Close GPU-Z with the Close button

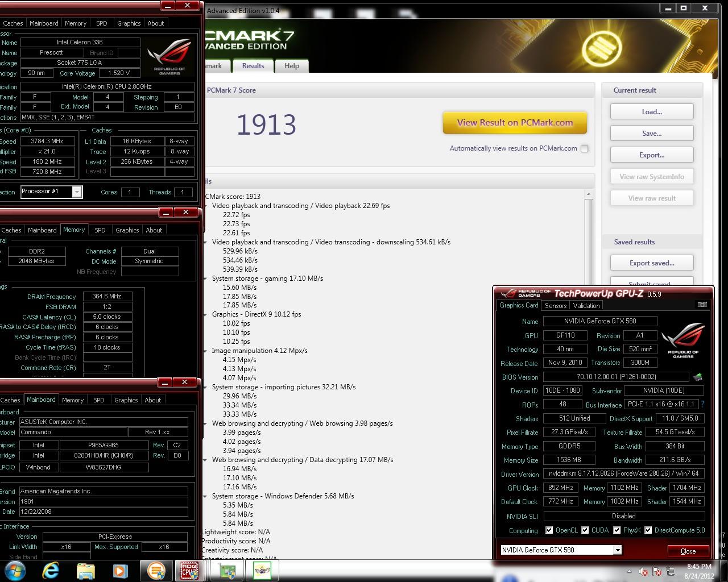pyautogui.click(x=688, y=551)
